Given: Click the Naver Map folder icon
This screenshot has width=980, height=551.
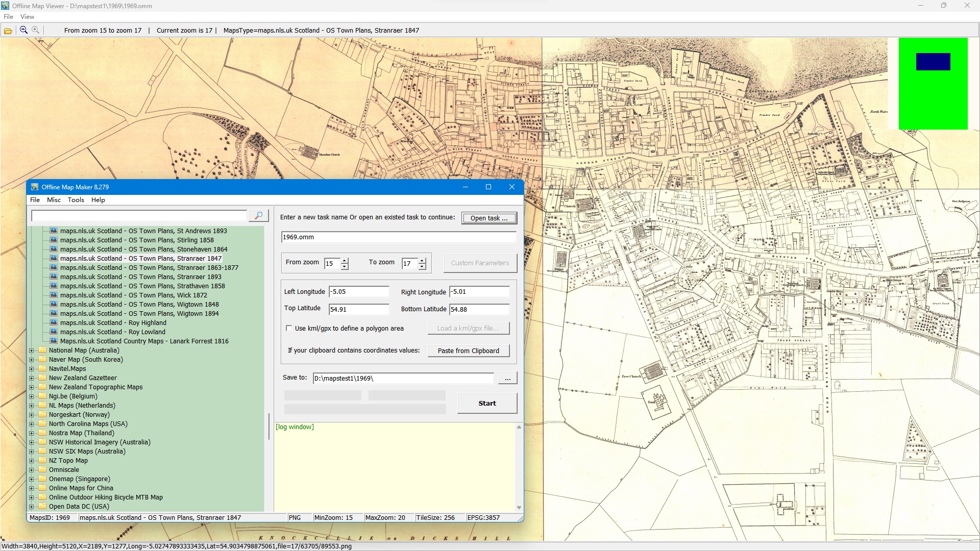Looking at the screenshot, I should point(42,360).
